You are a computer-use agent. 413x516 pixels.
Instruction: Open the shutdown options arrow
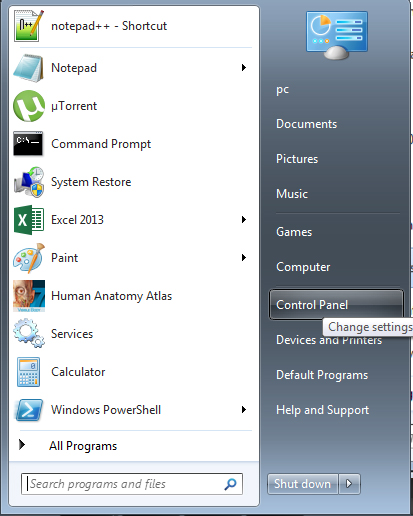tap(349, 484)
